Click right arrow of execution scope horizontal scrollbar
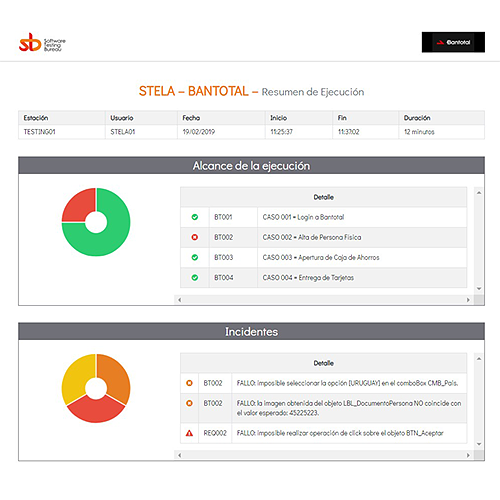The image size is (500, 500). tap(468, 300)
